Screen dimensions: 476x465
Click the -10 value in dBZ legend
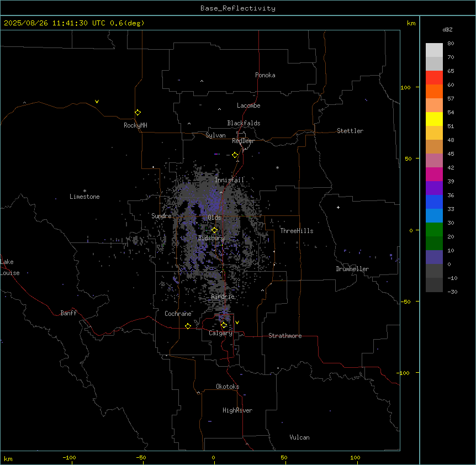452,278
